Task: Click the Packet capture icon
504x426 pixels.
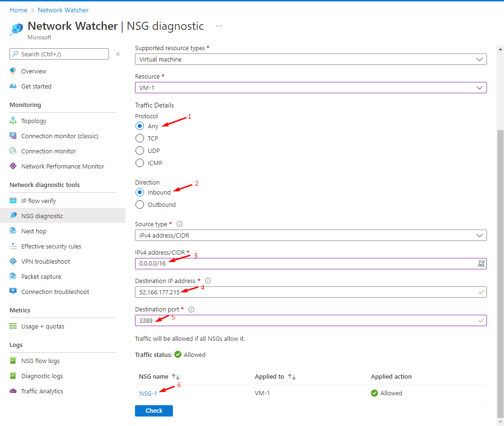Action: coord(13,276)
